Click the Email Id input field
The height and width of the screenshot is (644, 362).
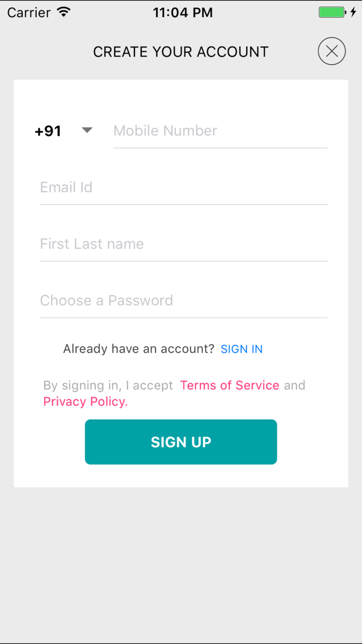184,187
